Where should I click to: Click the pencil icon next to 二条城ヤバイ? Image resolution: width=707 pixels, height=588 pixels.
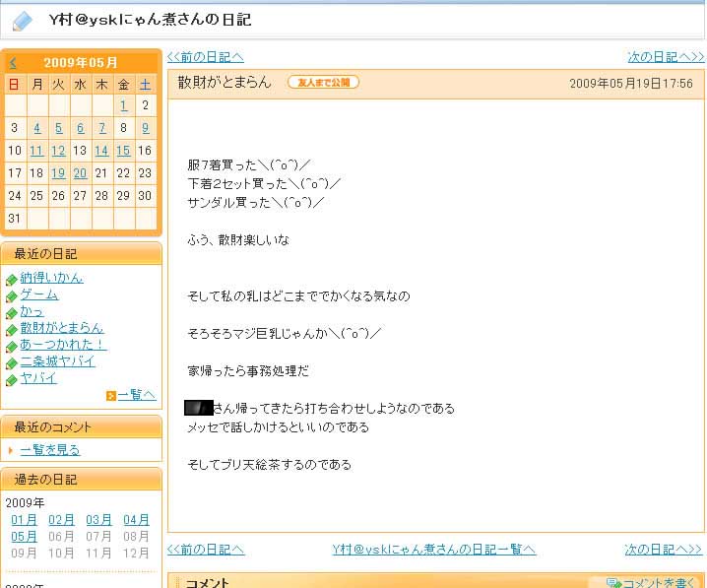(x=11, y=363)
